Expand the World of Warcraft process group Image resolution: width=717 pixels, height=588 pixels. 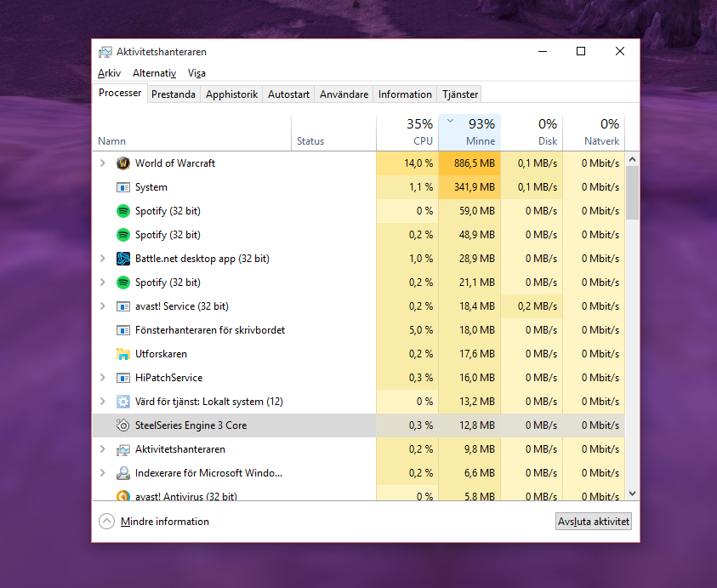[x=103, y=163]
